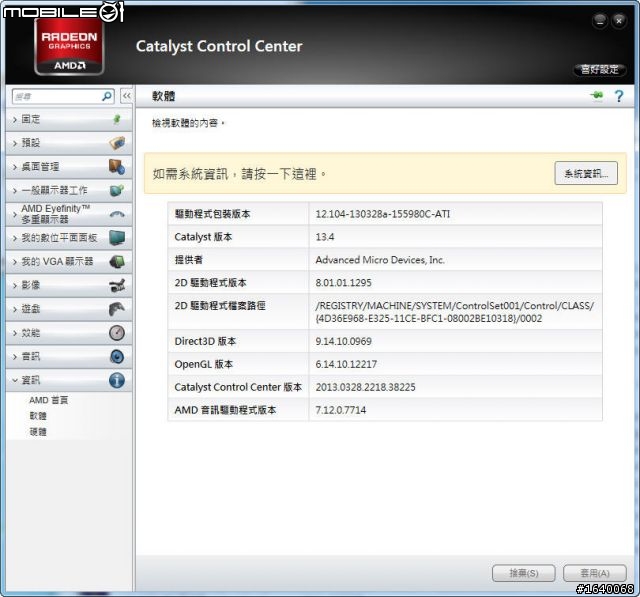Click provider value Advanced Micro Devices, Inc.
Screen dimensions: 640x597
pos(380,260)
